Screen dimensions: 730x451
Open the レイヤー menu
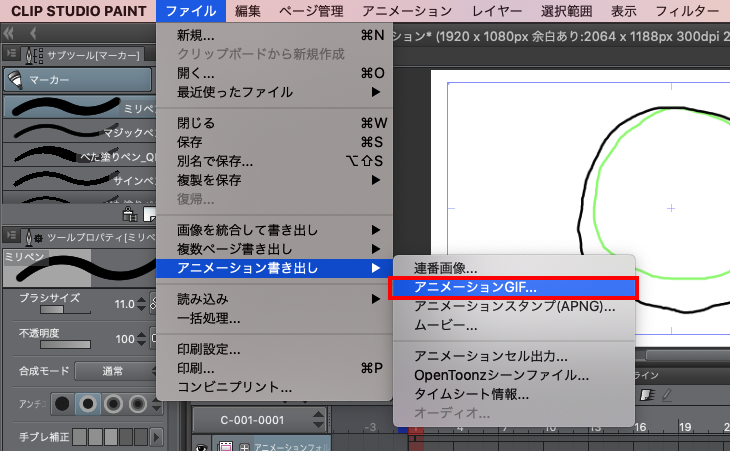point(497,11)
